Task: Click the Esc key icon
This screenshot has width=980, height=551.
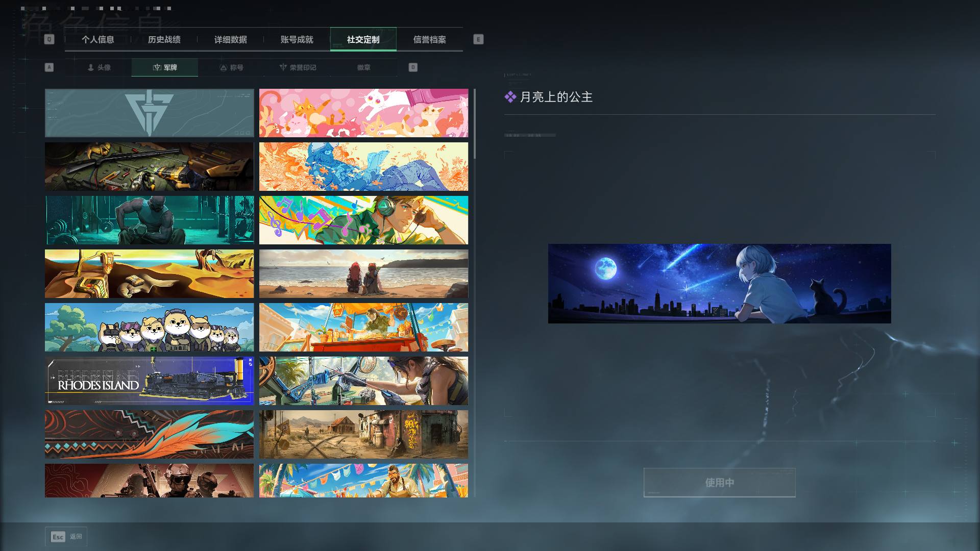Action: (58, 537)
